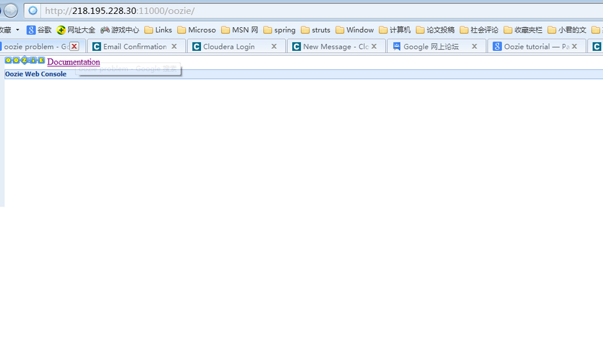Open the 社会评论 bookmark folder
The image size is (603, 364).
click(x=479, y=30)
